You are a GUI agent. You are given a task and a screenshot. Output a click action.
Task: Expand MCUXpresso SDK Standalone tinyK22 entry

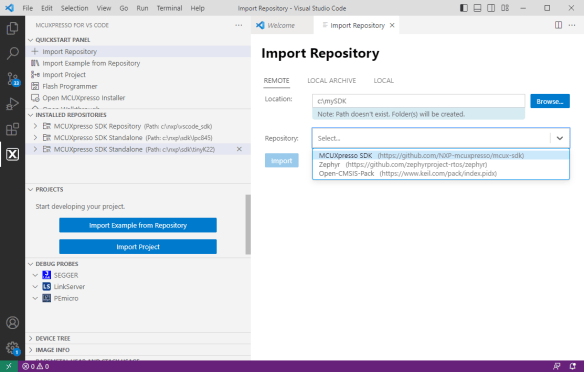35,149
